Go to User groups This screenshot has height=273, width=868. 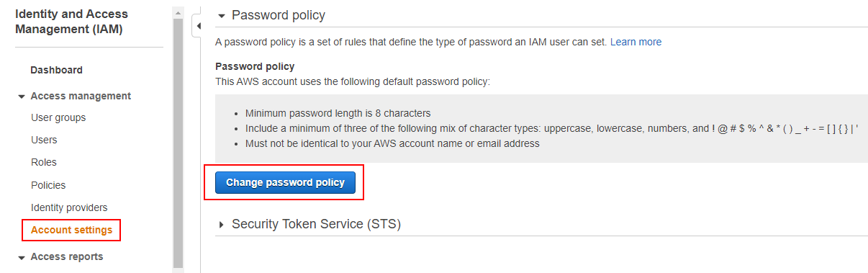[58, 117]
